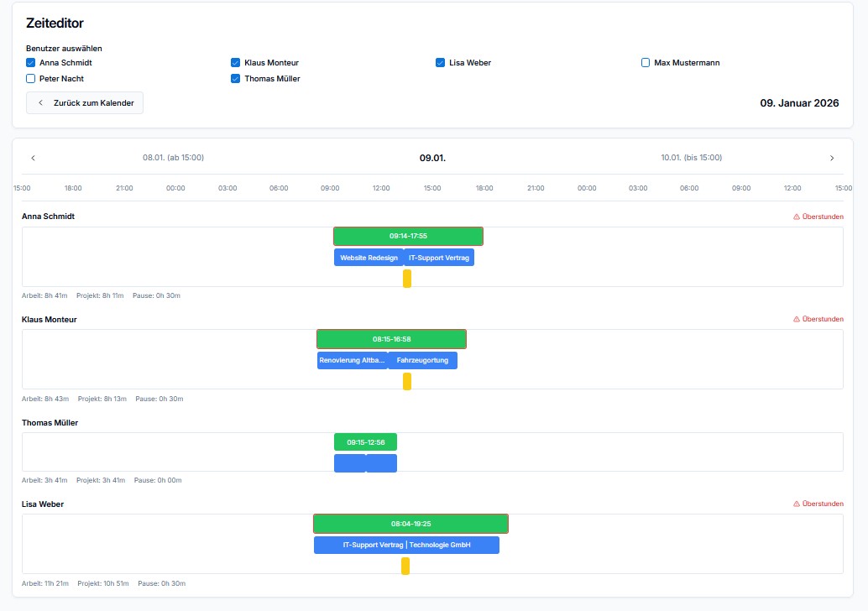Click Klaus Monteur's Überstunden warning
The image size is (868, 611).
coord(818,319)
